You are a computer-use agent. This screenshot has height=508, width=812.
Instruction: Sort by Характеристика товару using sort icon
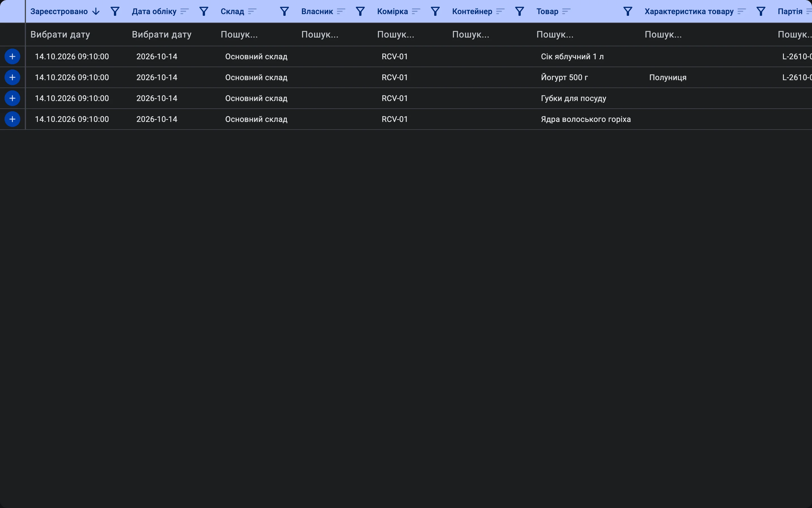742,11
